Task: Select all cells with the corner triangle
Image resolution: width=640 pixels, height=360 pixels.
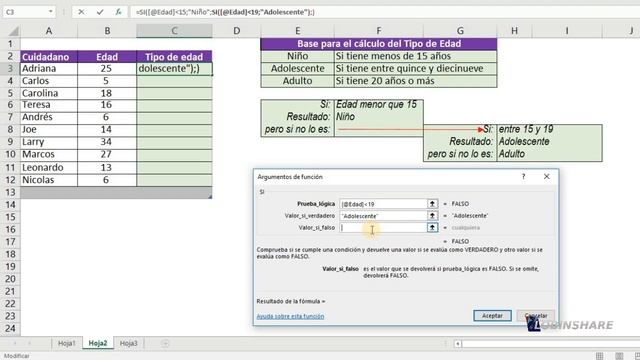Action: pyautogui.click(x=13, y=31)
